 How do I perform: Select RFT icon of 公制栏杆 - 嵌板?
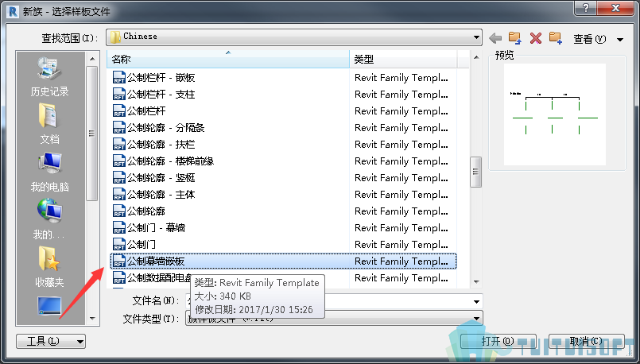[118, 77]
